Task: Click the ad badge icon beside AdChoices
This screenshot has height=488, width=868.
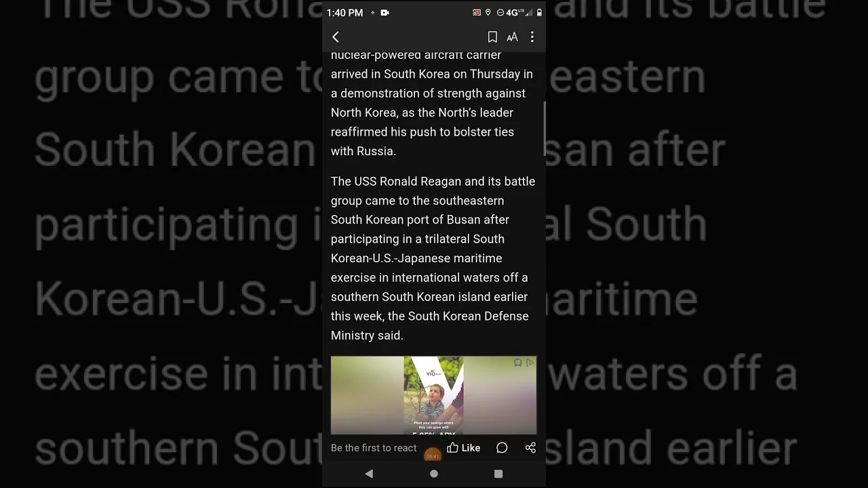Action: click(x=518, y=363)
